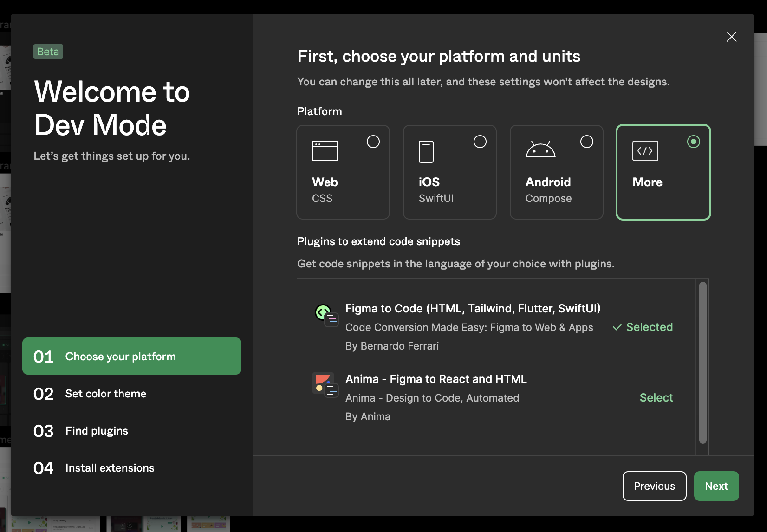Select the Web CSS platform radio button
Image resolution: width=767 pixels, height=532 pixels.
[373, 142]
